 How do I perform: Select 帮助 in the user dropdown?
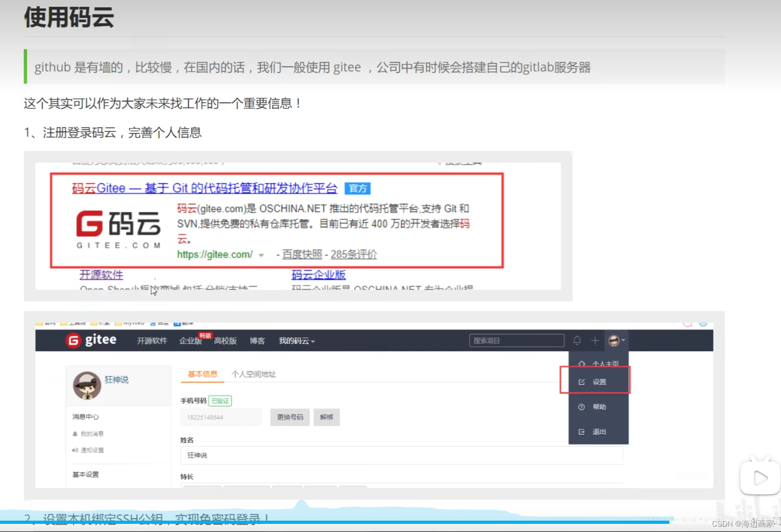tap(599, 407)
